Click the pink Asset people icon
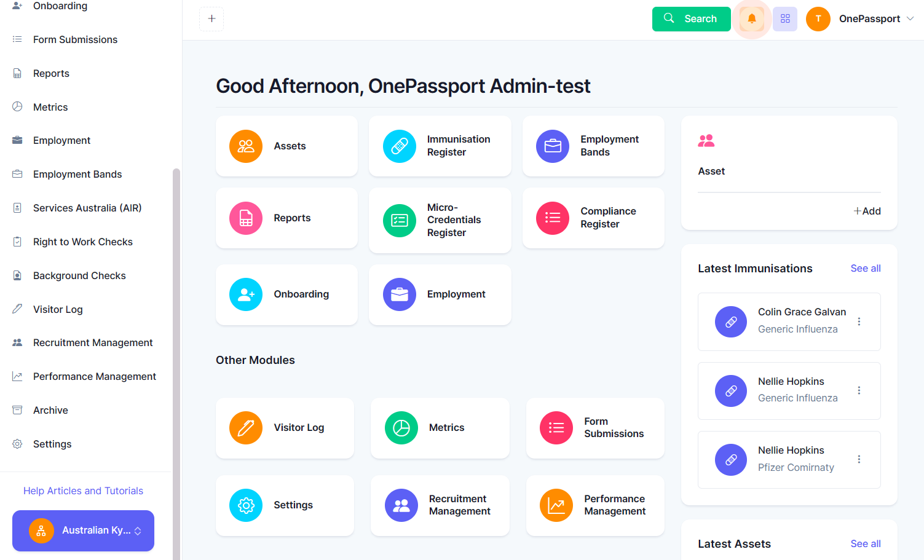This screenshot has width=924, height=560. pos(706,141)
